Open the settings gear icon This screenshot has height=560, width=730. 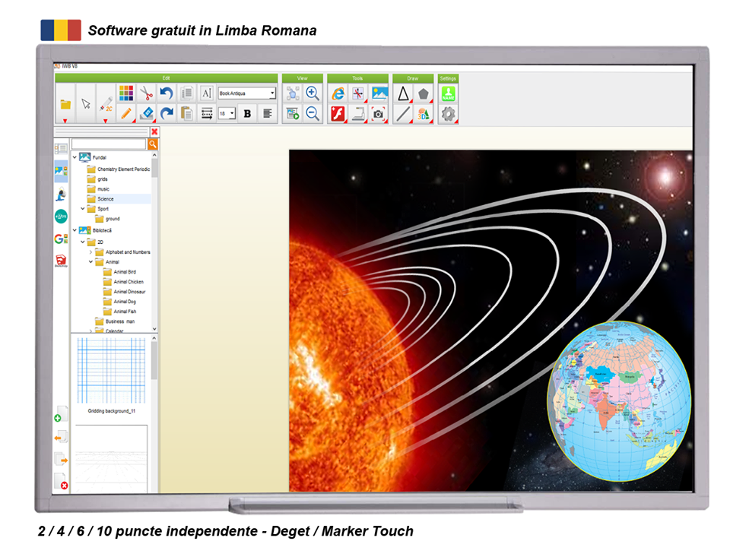[448, 114]
